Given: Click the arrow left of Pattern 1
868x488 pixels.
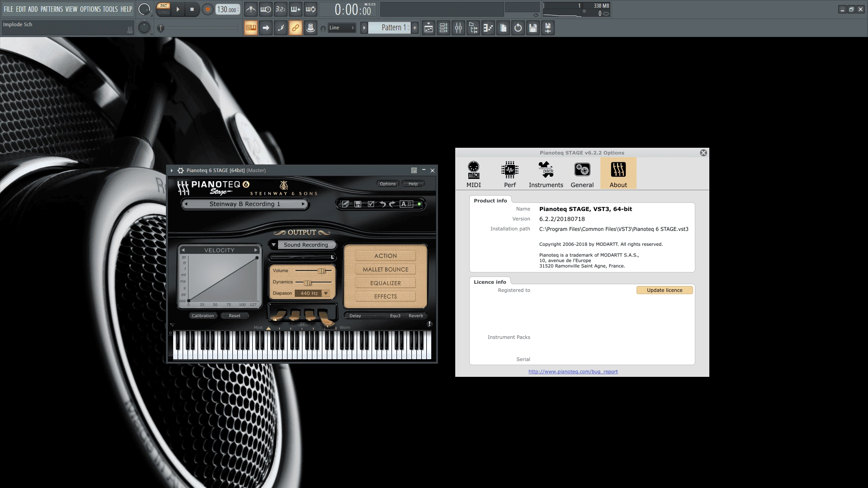Looking at the screenshot, I should [x=364, y=28].
